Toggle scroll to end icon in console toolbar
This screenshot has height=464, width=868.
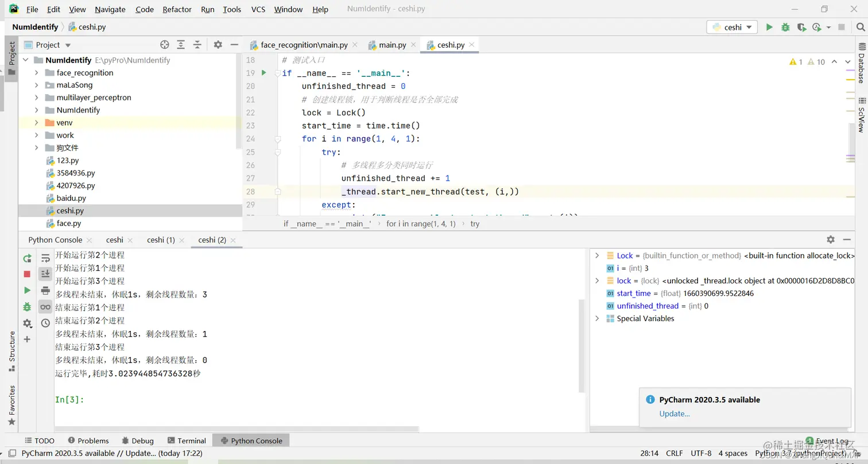click(45, 274)
